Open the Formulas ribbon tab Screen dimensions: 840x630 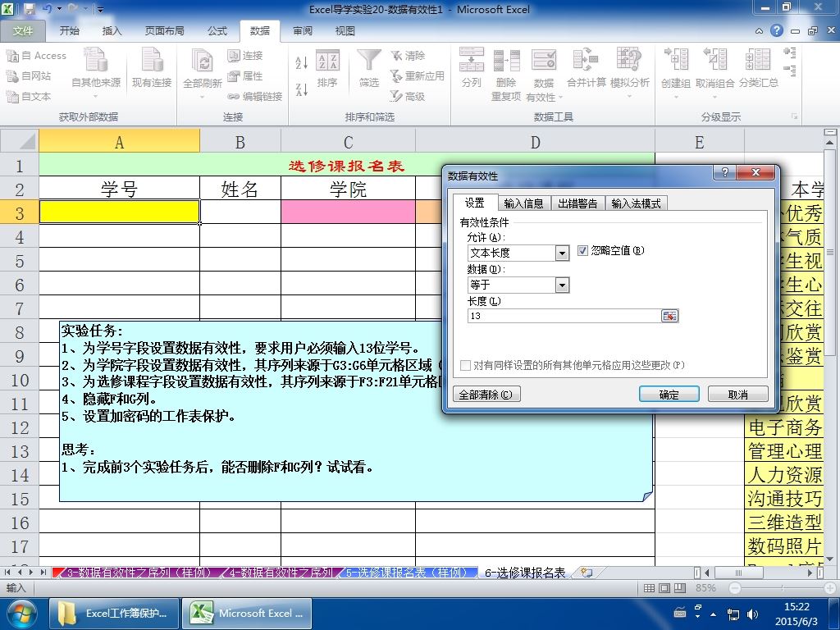pos(217,31)
